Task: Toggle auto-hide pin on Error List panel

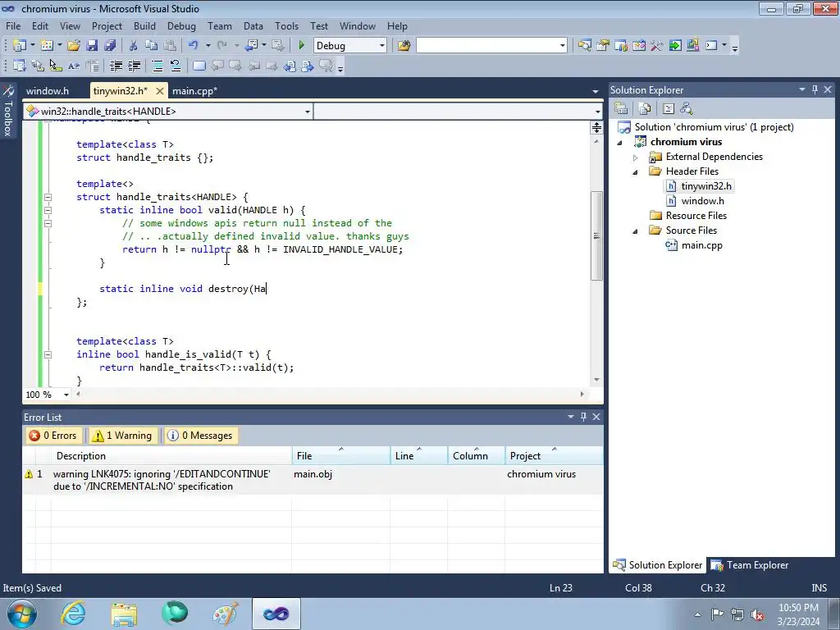Action: [583, 416]
